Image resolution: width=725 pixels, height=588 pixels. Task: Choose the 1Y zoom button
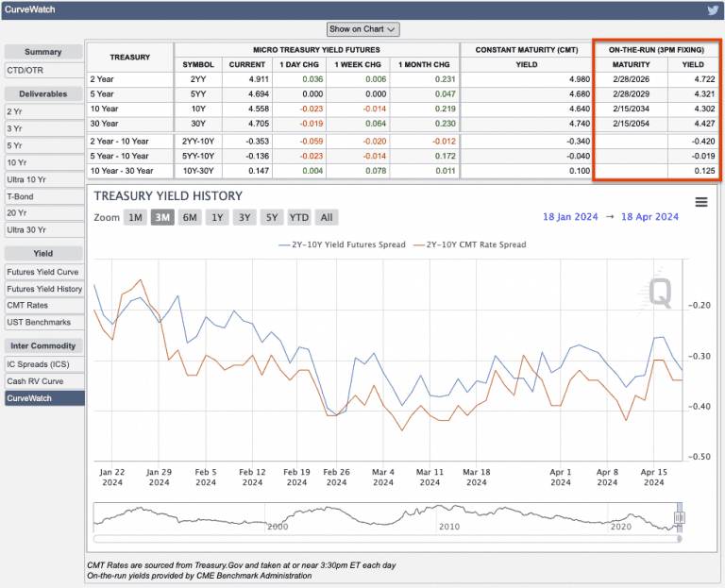click(217, 217)
